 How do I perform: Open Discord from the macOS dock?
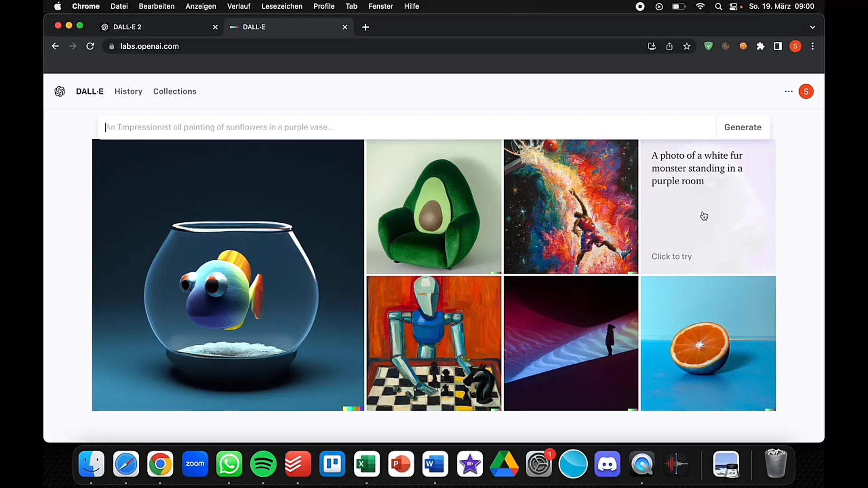(x=608, y=464)
